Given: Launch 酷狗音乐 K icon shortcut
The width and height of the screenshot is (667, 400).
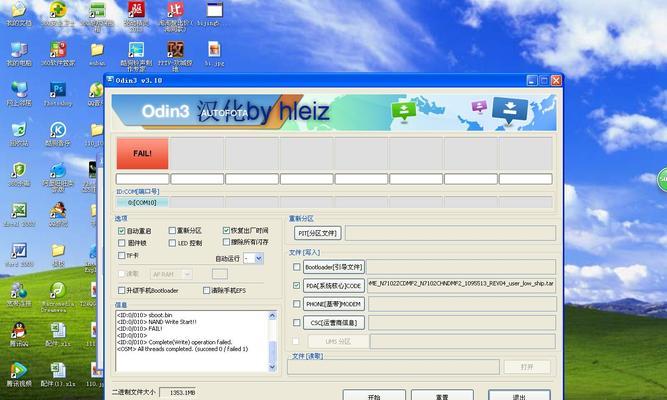Looking at the screenshot, I should point(58,130).
